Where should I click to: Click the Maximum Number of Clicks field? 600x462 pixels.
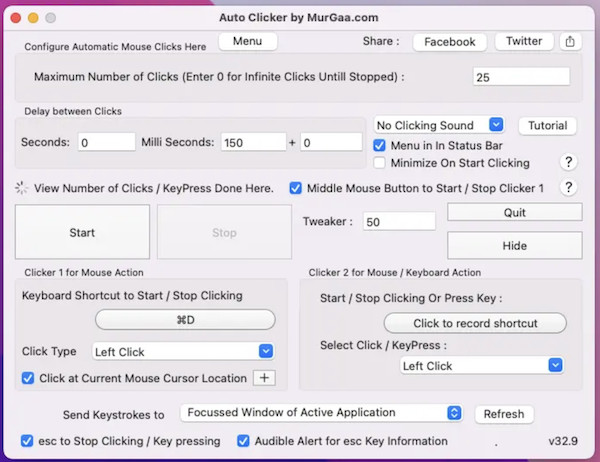[x=521, y=77]
